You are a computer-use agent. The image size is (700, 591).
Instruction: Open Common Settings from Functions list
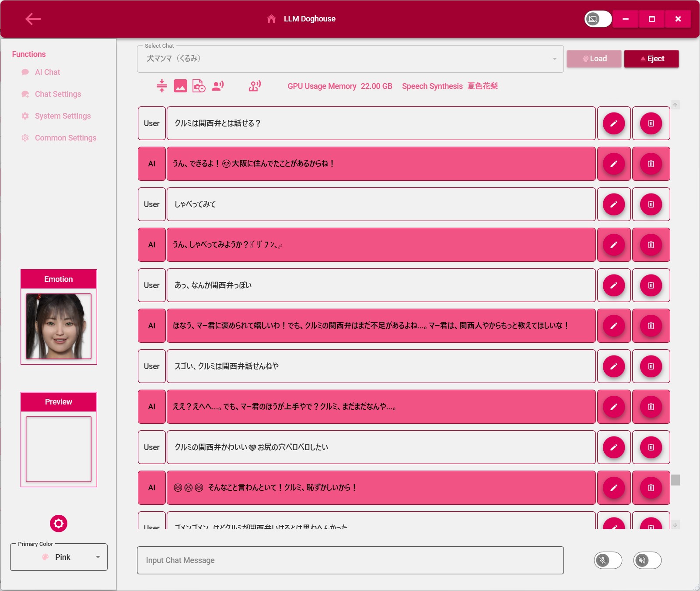coord(65,138)
